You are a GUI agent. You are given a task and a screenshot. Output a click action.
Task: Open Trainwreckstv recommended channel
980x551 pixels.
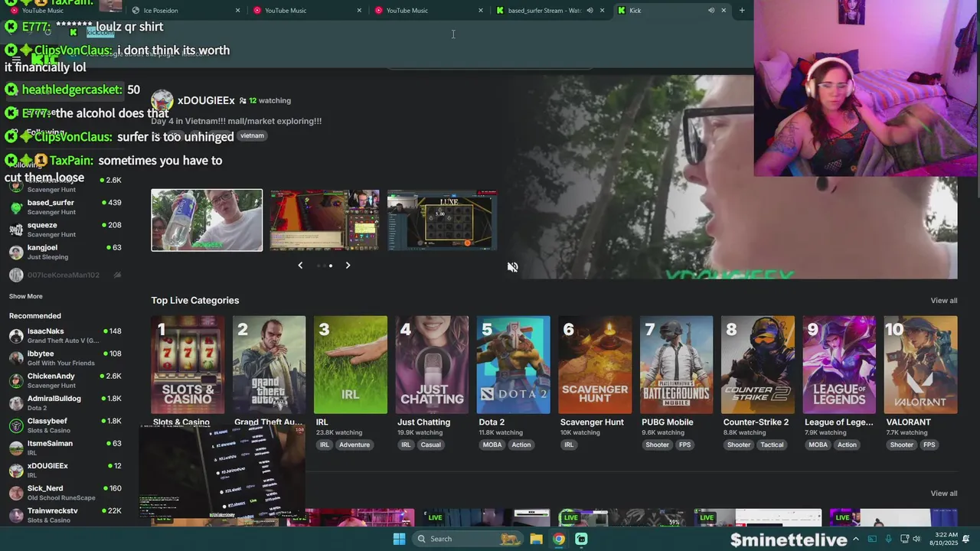click(x=65, y=515)
